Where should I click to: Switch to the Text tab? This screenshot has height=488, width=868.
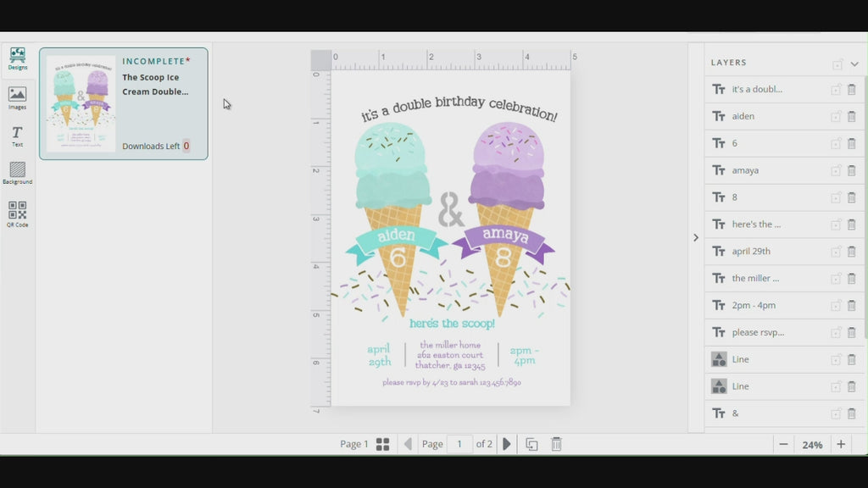click(17, 136)
